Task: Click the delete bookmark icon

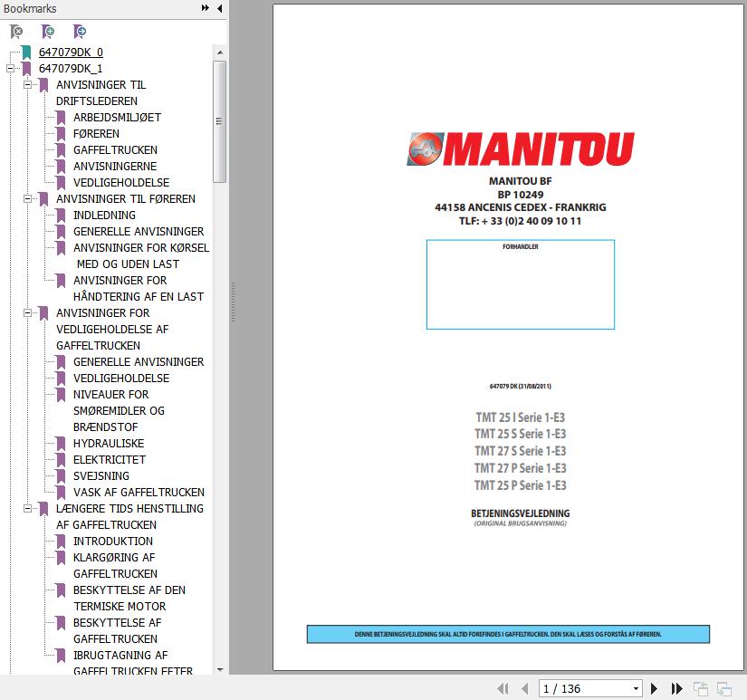Action: tap(16, 32)
